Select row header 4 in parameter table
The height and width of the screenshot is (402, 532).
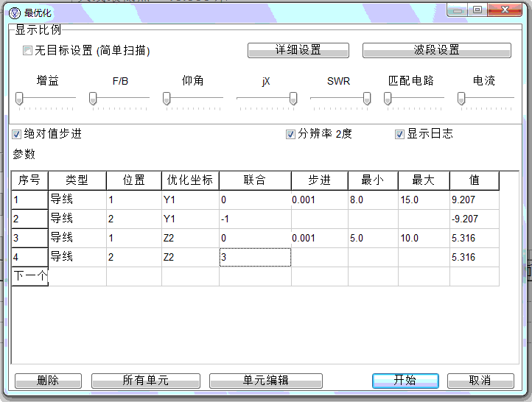[30, 257]
